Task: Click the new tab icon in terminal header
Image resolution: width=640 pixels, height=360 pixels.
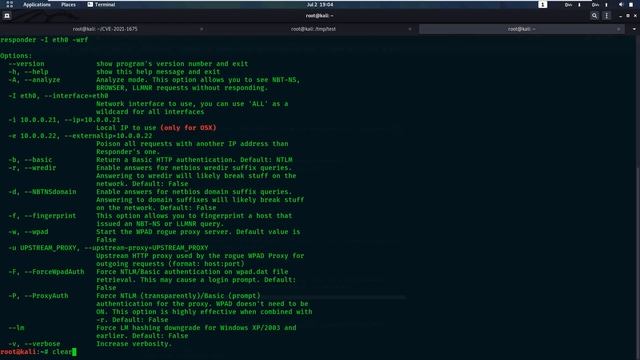Action: coord(7,16)
